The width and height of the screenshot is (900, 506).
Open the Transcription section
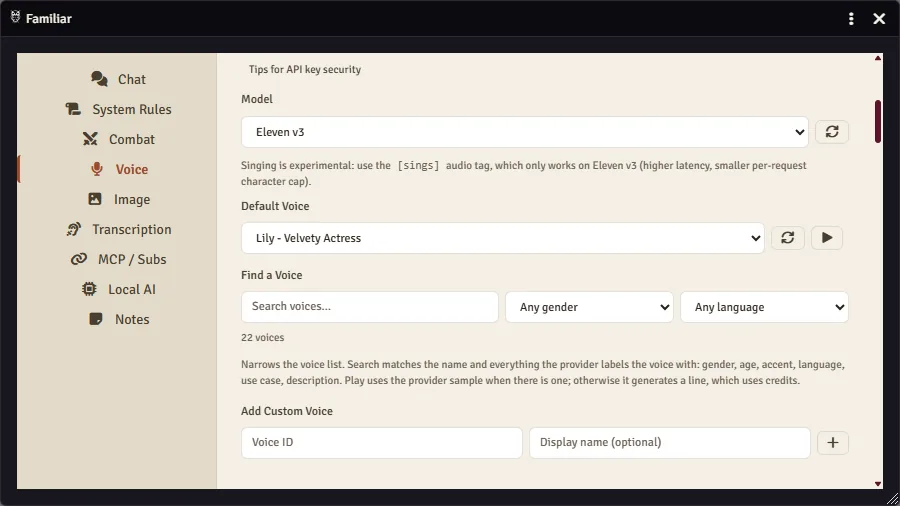pos(118,229)
